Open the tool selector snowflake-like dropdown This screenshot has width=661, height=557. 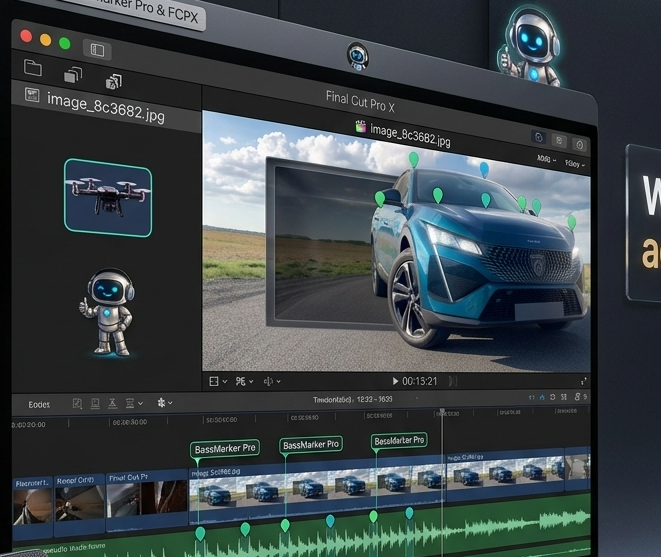point(164,403)
